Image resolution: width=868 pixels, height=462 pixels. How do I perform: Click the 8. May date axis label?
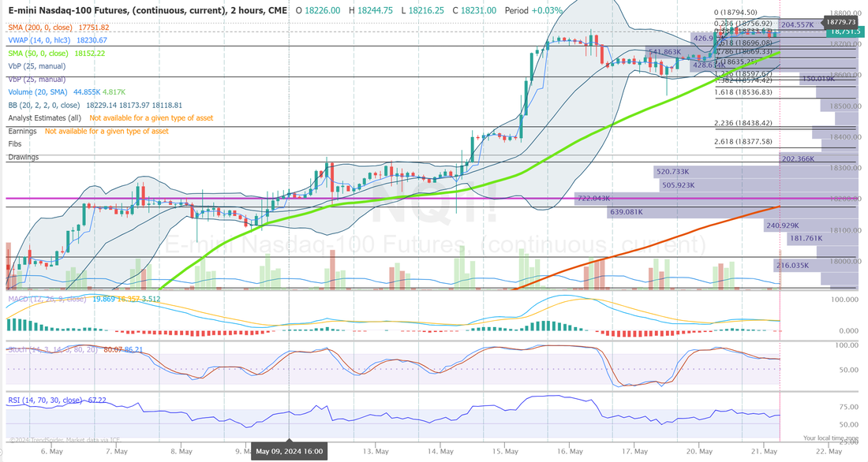click(x=181, y=451)
